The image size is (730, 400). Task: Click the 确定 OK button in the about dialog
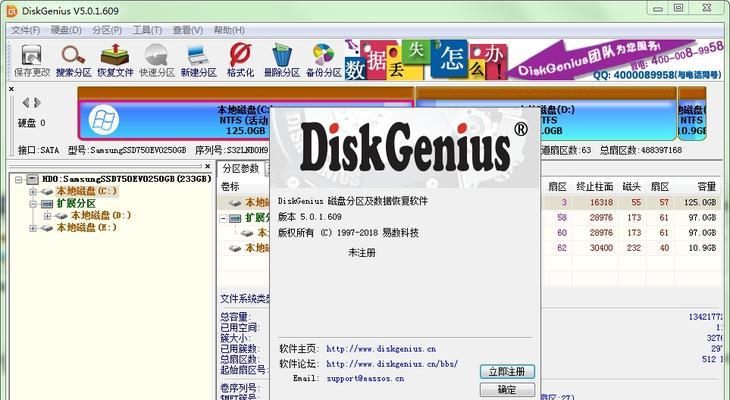pyautogui.click(x=507, y=390)
